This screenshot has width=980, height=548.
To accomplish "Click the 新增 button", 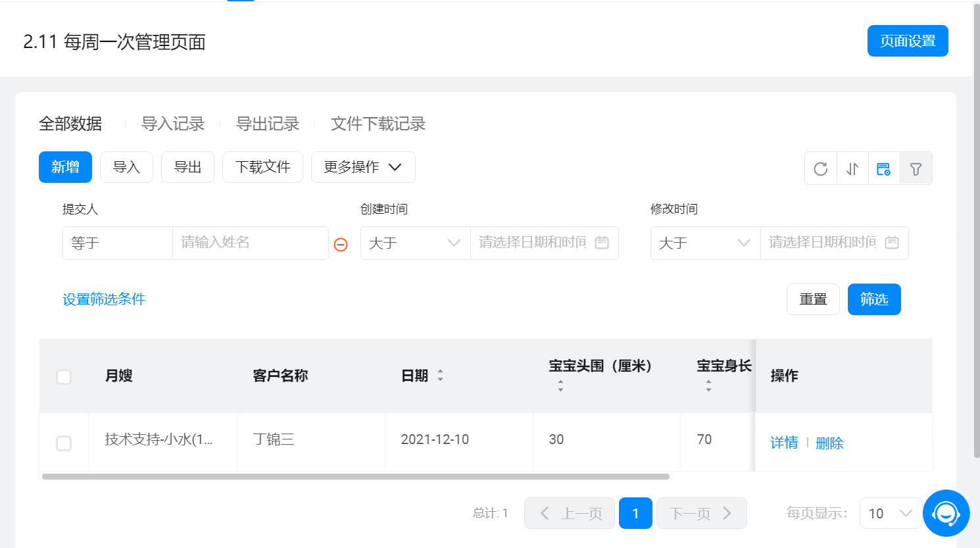I will point(65,167).
